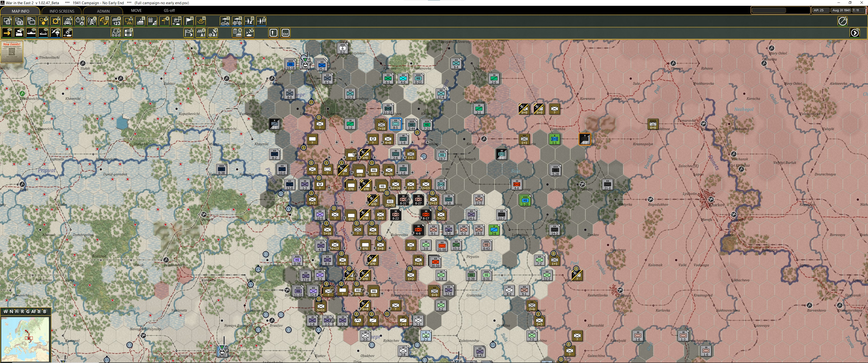Select the F1 move mode arrow

point(7,33)
